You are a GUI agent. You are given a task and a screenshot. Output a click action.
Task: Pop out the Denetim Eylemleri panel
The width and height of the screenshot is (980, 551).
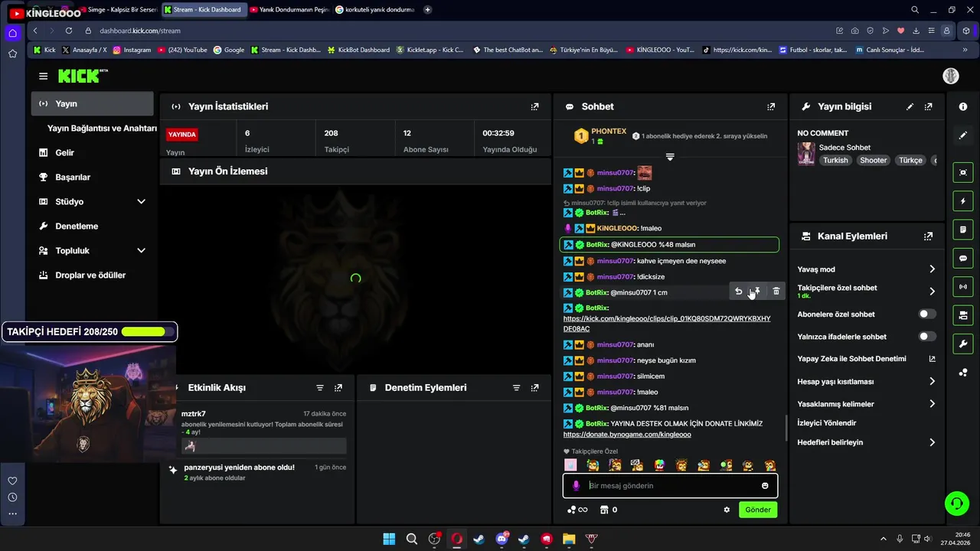(534, 388)
